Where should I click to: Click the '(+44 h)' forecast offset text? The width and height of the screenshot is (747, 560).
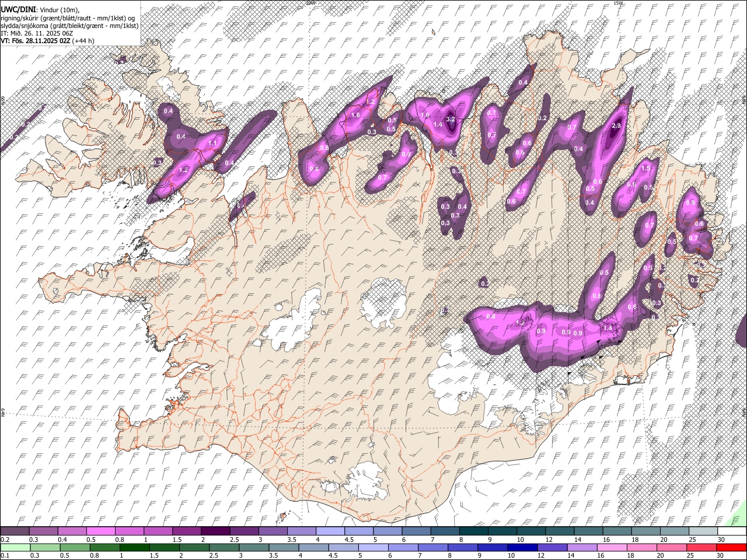coord(83,41)
